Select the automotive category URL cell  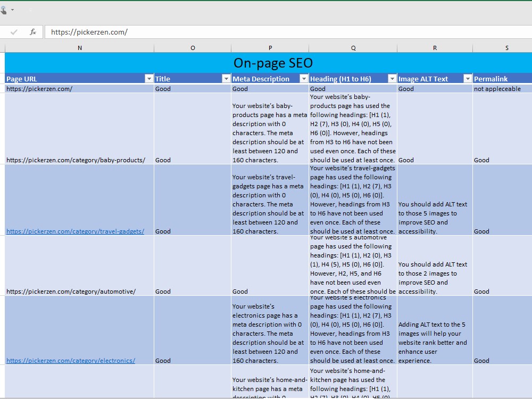[x=79, y=265]
